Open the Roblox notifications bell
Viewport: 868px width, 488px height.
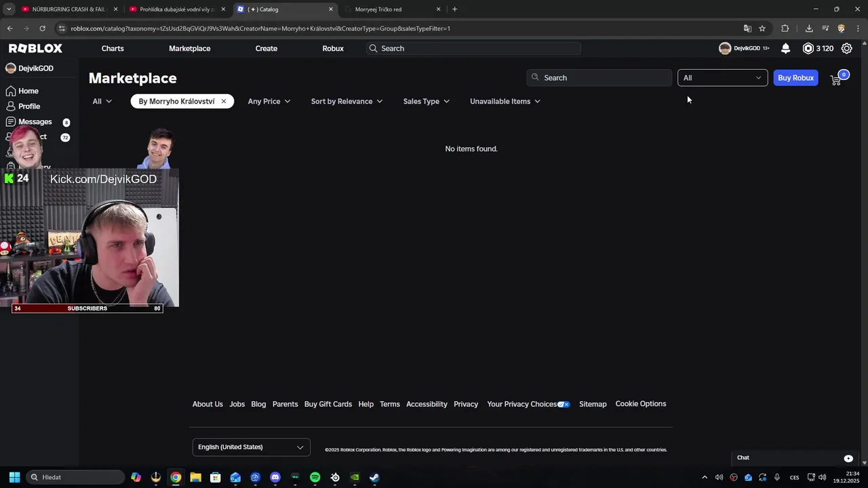pyautogui.click(x=785, y=48)
